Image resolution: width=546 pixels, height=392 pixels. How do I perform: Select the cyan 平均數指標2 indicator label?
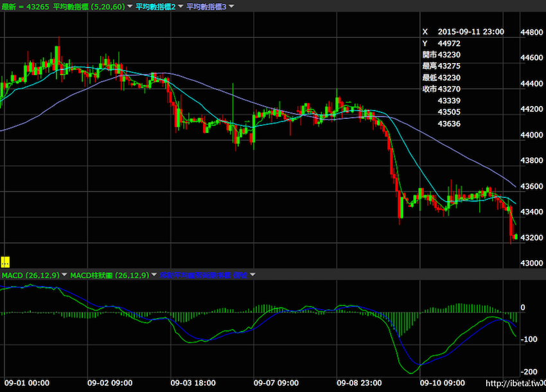pos(155,6)
